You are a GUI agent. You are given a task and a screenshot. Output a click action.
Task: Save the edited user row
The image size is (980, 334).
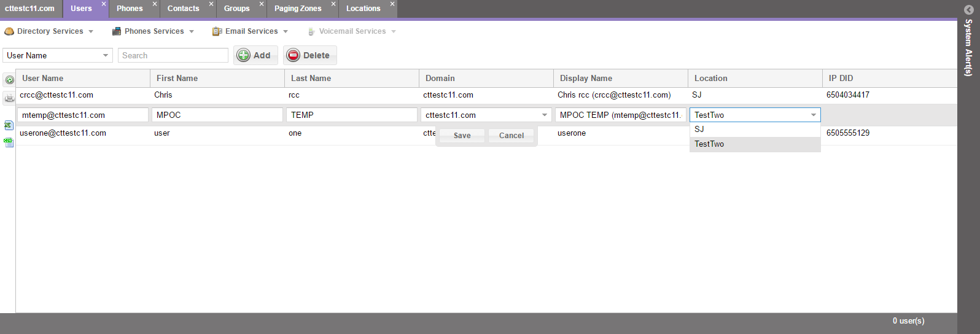tap(462, 136)
